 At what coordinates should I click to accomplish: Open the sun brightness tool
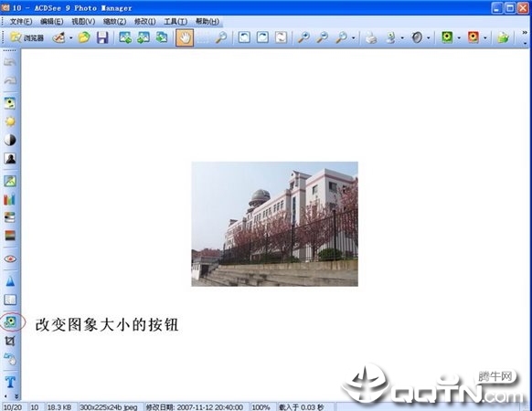pos(10,121)
